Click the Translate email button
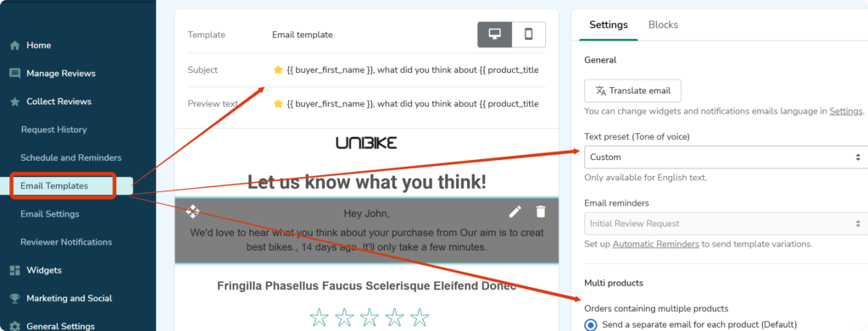The image size is (868, 331). (632, 91)
